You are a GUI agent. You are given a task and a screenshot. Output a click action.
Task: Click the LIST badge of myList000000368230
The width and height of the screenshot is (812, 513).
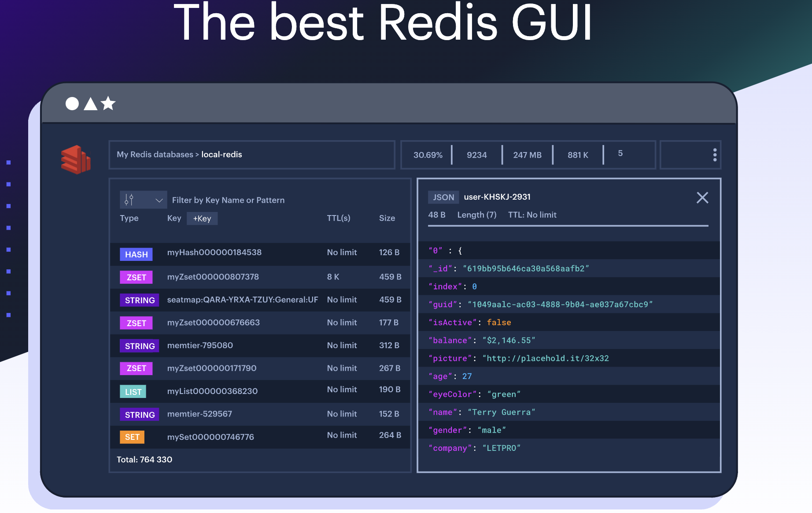pyautogui.click(x=133, y=392)
